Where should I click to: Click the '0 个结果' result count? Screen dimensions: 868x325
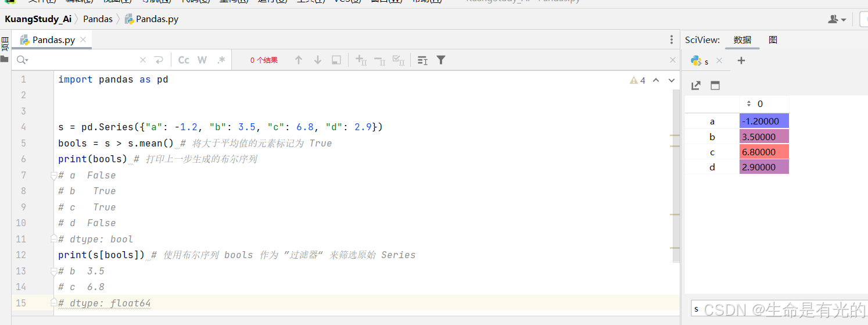264,60
